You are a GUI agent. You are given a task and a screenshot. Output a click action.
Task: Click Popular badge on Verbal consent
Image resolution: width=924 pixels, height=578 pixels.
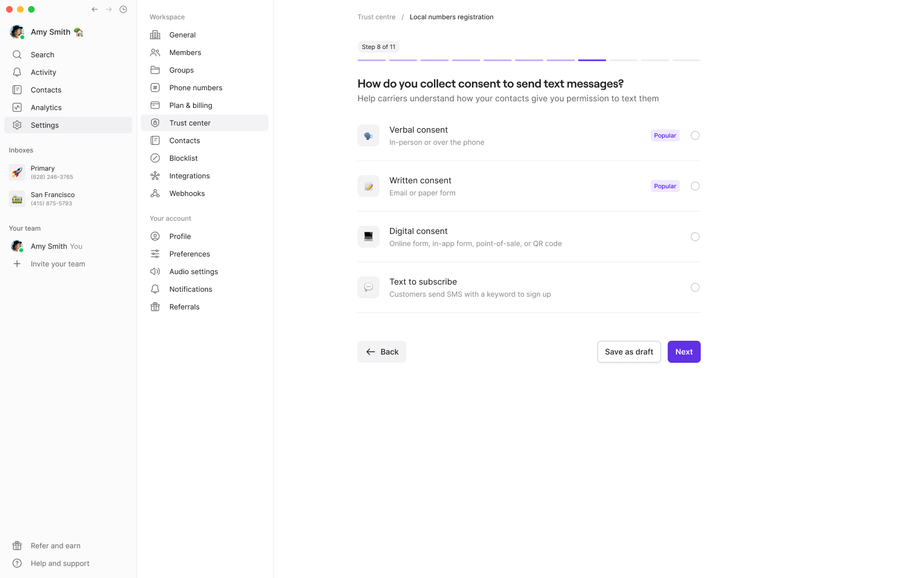665,135
